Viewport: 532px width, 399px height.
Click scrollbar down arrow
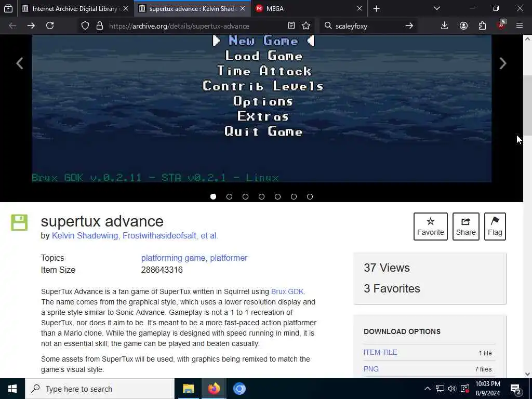pyautogui.click(x=528, y=374)
